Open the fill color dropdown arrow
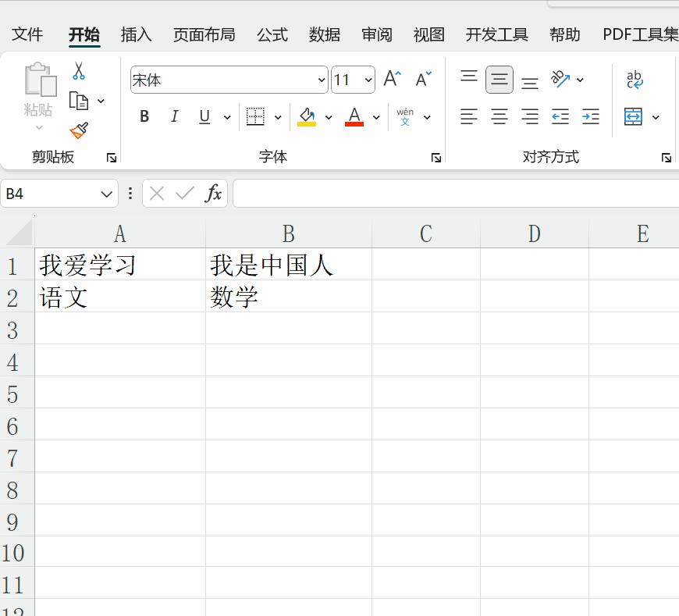This screenshot has height=616, width=679. [328, 117]
